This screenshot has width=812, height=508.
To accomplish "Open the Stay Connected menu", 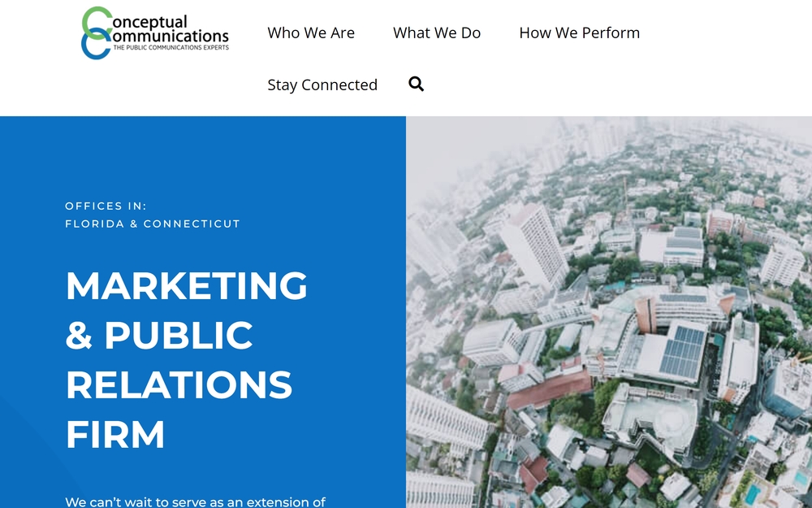I will click(322, 85).
